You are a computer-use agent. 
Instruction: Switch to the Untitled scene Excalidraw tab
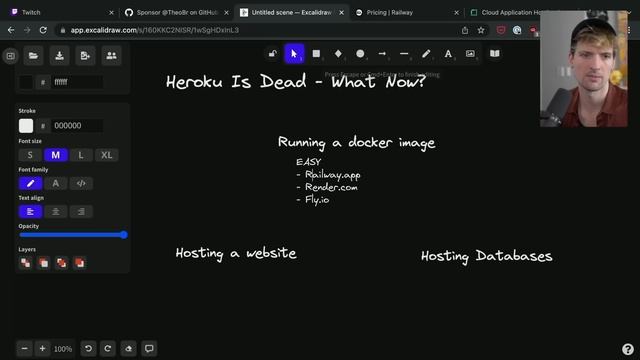click(291, 13)
